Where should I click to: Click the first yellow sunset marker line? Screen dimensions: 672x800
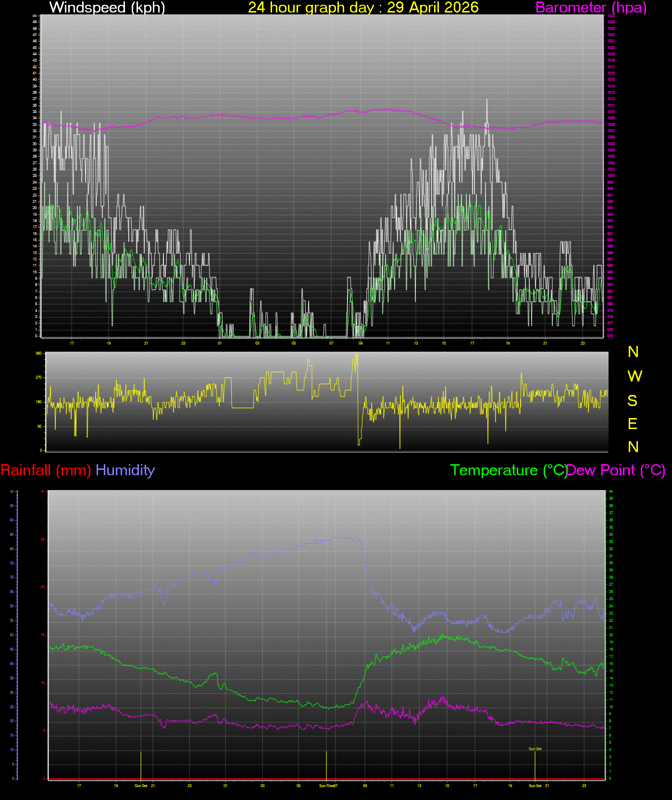[140, 766]
